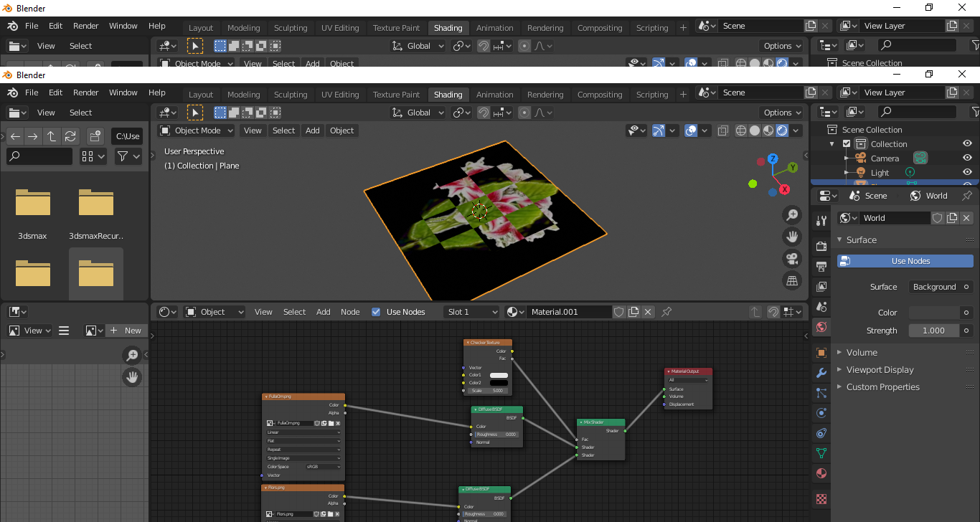Open Object Mode dropdown in front window

click(x=197, y=130)
